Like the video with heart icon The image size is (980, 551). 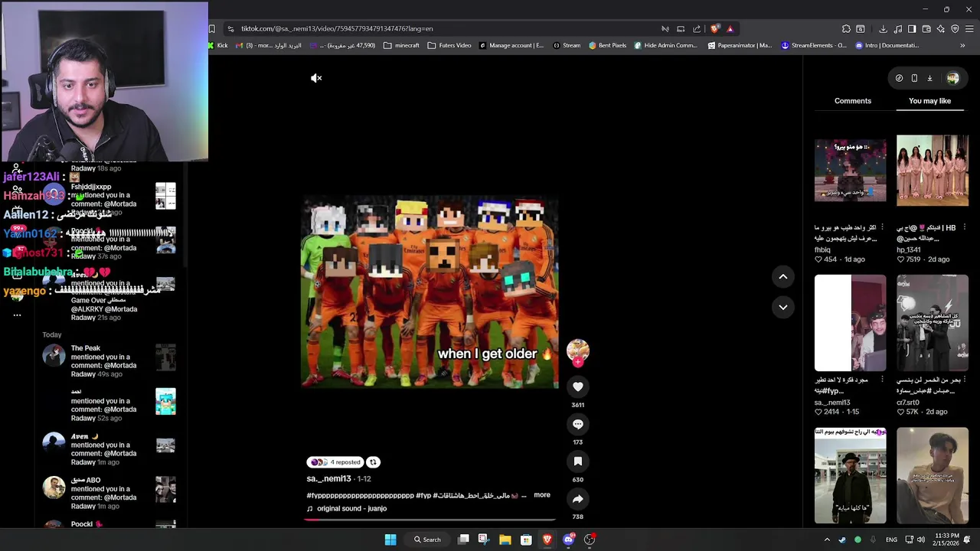pos(578,387)
